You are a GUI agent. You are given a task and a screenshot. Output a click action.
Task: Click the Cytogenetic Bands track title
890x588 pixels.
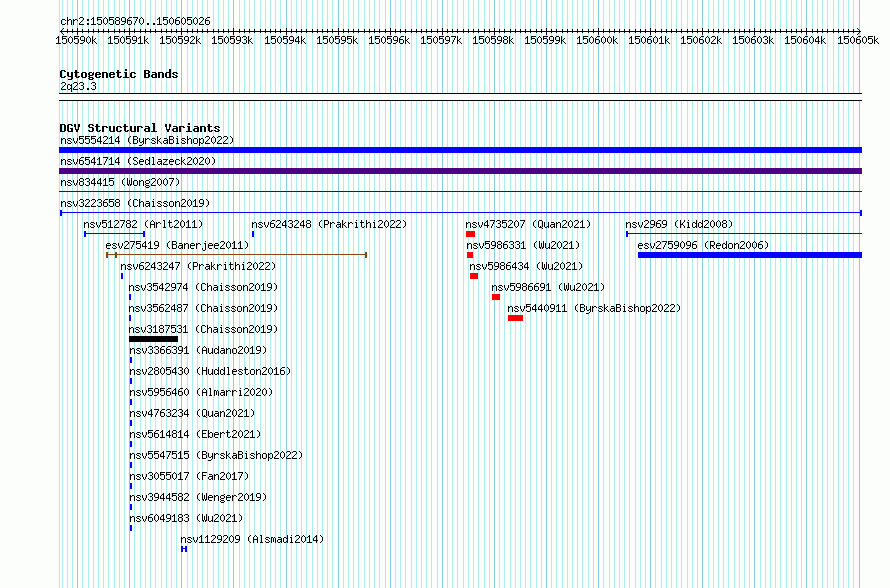click(119, 74)
